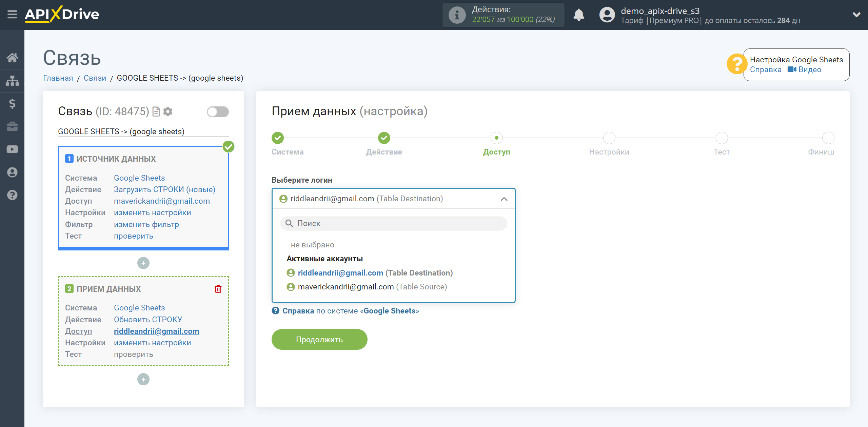
Task: Add a step between source and receiver
Action: (143, 263)
